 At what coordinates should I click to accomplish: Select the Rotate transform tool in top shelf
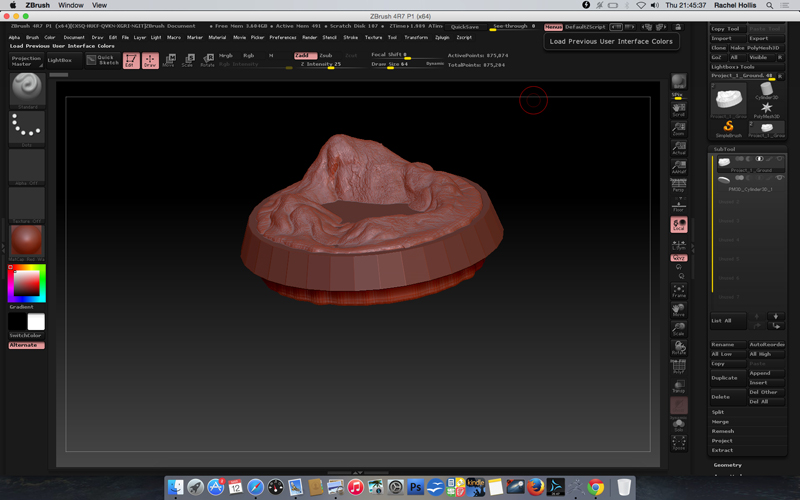click(x=207, y=61)
